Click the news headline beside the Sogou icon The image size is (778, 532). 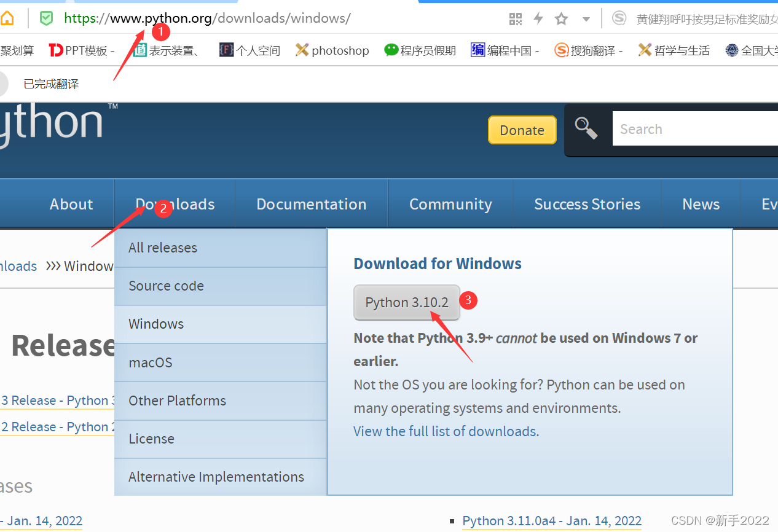pyautogui.click(x=707, y=19)
